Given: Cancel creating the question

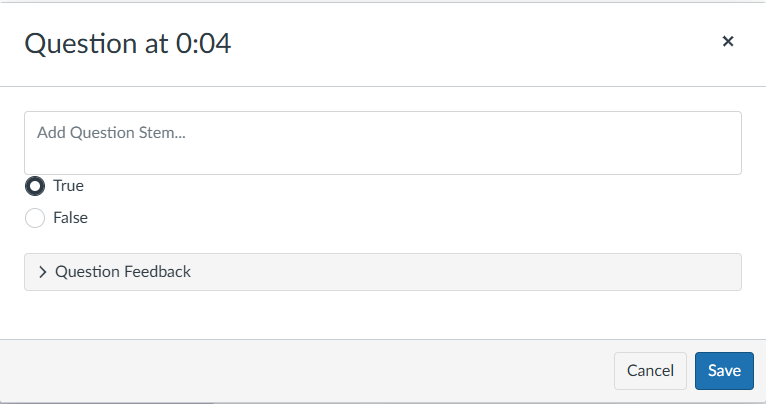Looking at the screenshot, I should pos(650,370).
